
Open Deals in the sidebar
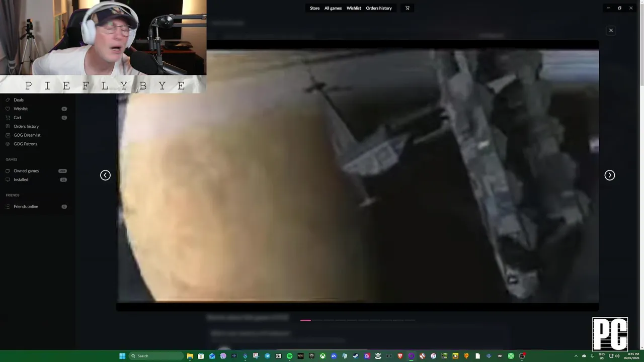coord(19,100)
